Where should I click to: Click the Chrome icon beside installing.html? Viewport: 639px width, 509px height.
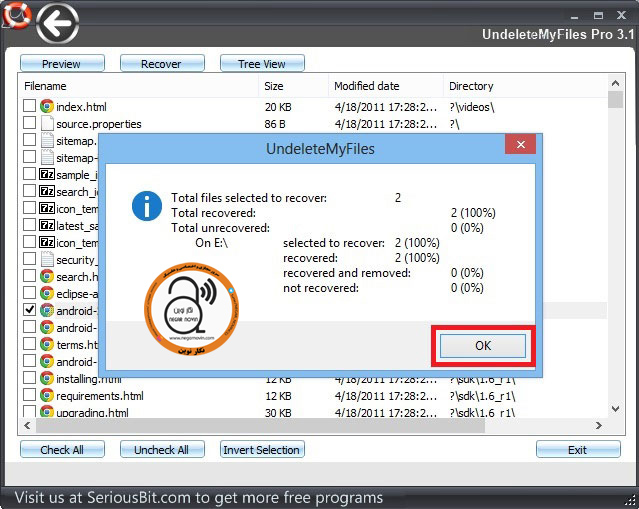coord(47,378)
